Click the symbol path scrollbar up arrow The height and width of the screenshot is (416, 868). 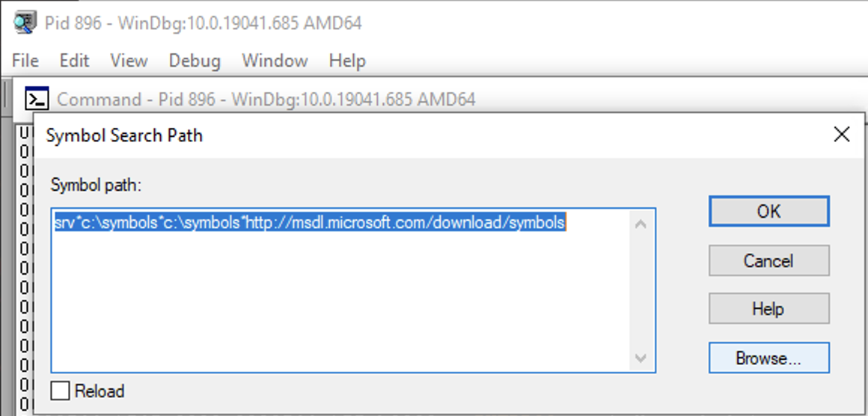641,224
